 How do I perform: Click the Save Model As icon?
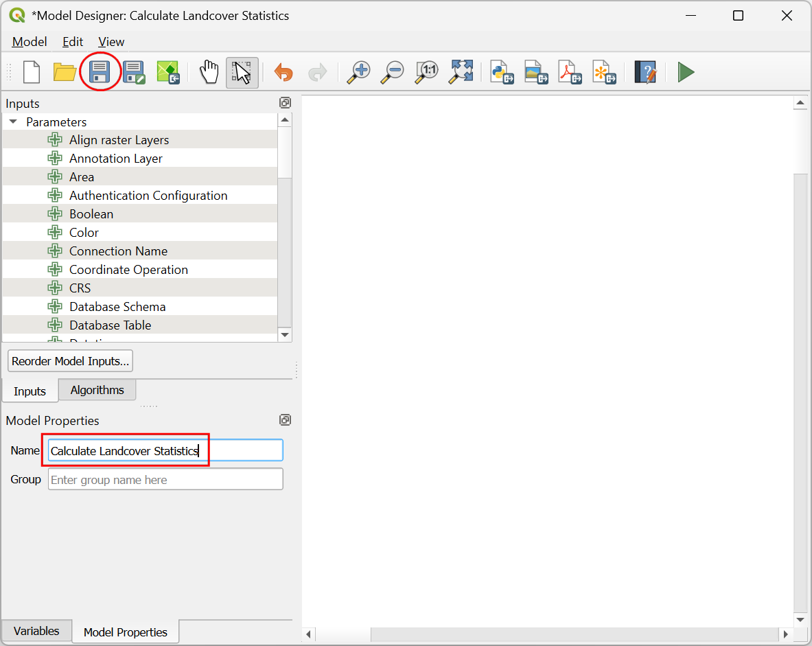coord(134,72)
